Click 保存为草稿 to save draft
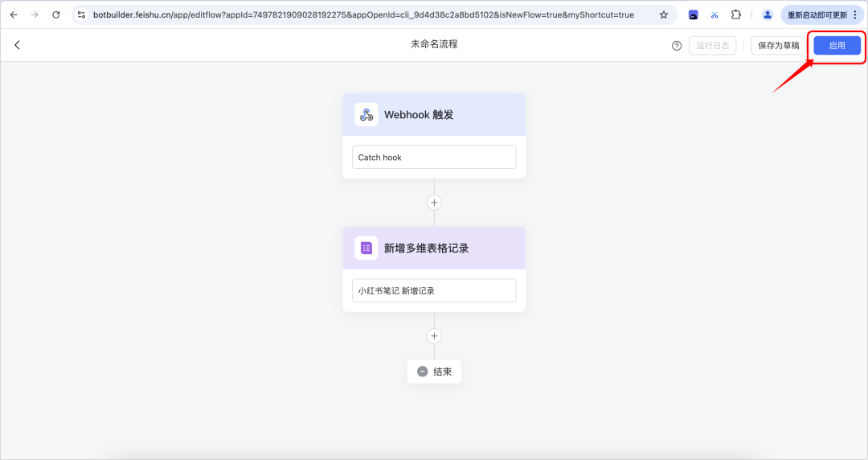This screenshot has height=460, width=868. [x=778, y=46]
